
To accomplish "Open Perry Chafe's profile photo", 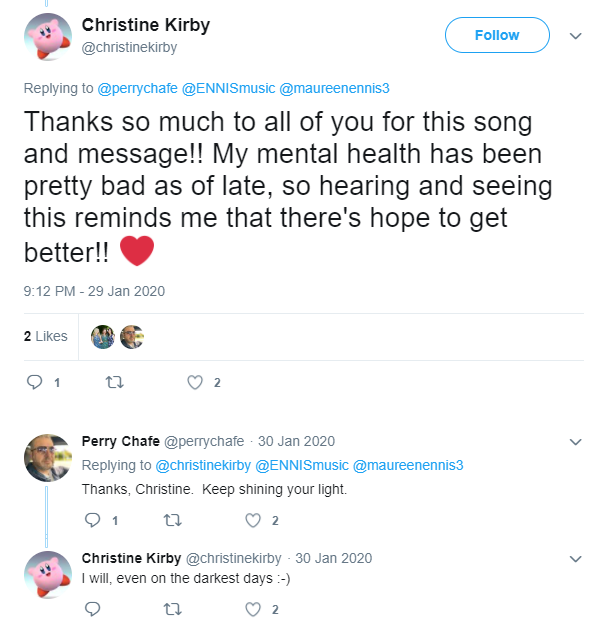I will 48,458.
